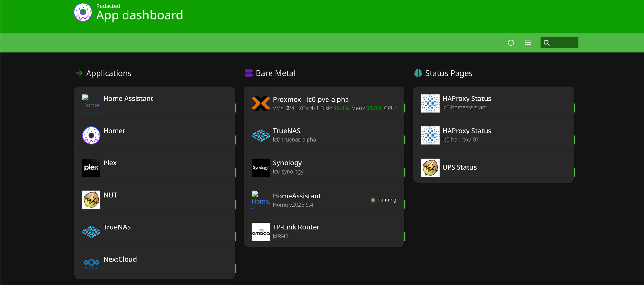Toggle light/dark theme circle icon
Viewport: 644px width, 285px height.
click(511, 43)
